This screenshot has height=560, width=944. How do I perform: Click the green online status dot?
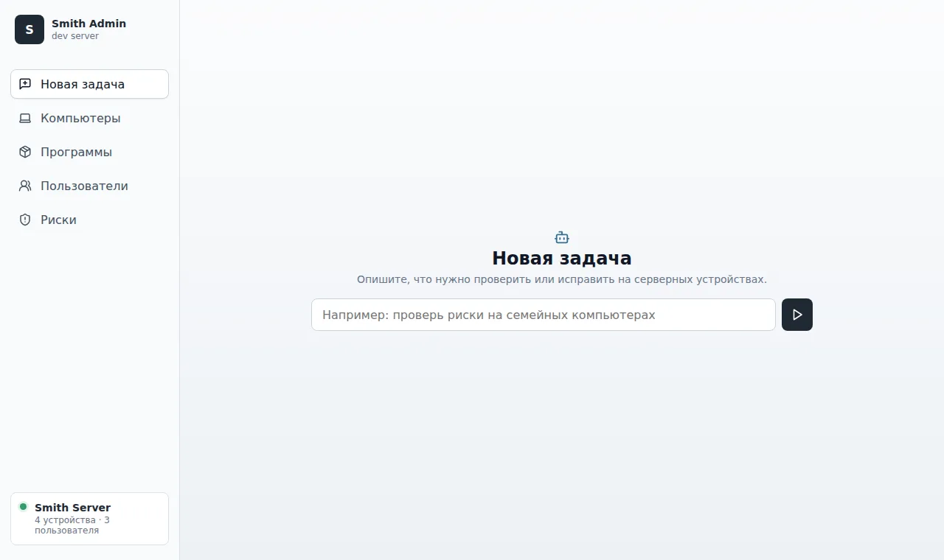tap(23, 507)
